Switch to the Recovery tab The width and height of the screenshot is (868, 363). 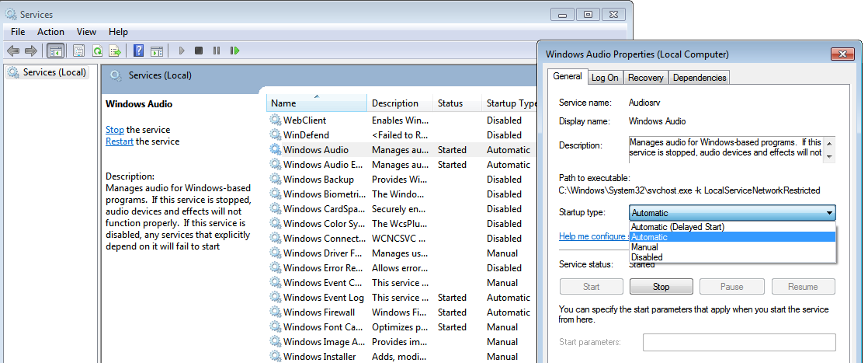pos(645,78)
